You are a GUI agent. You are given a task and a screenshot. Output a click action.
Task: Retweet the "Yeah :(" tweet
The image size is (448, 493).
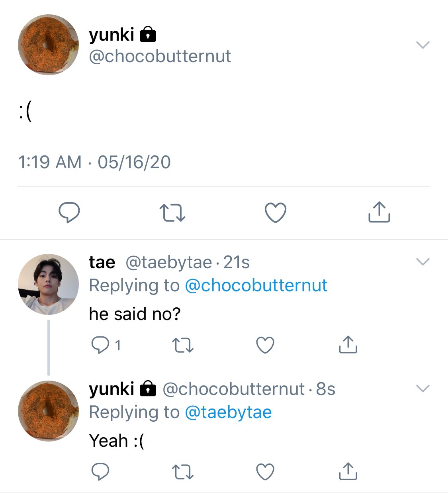183,472
